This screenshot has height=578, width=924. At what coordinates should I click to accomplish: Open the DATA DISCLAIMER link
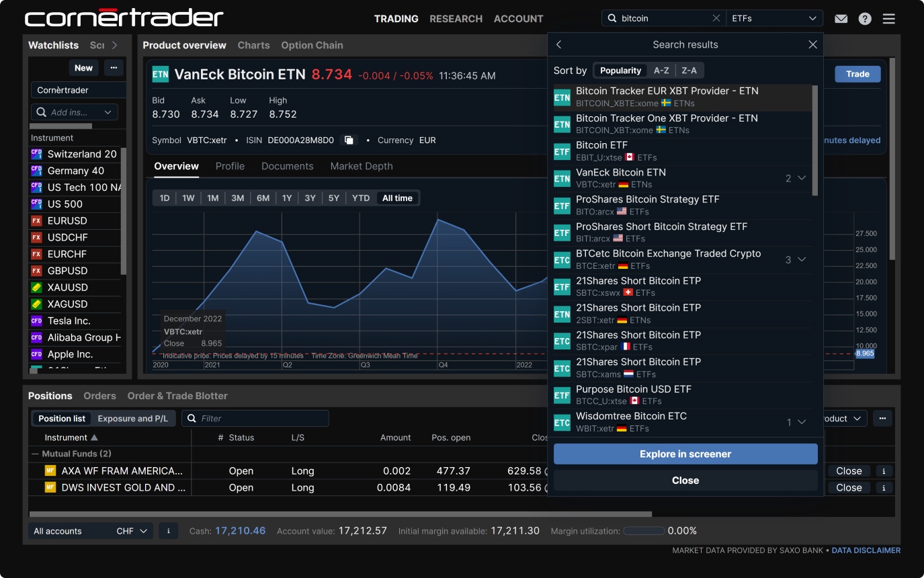point(866,550)
